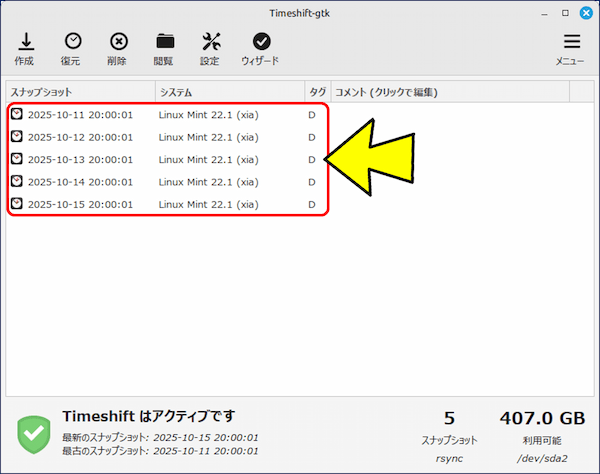Image resolution: width=600 pixels, height=474 pixels.
Task: Click the タグ column header
Action: point(316,93)
